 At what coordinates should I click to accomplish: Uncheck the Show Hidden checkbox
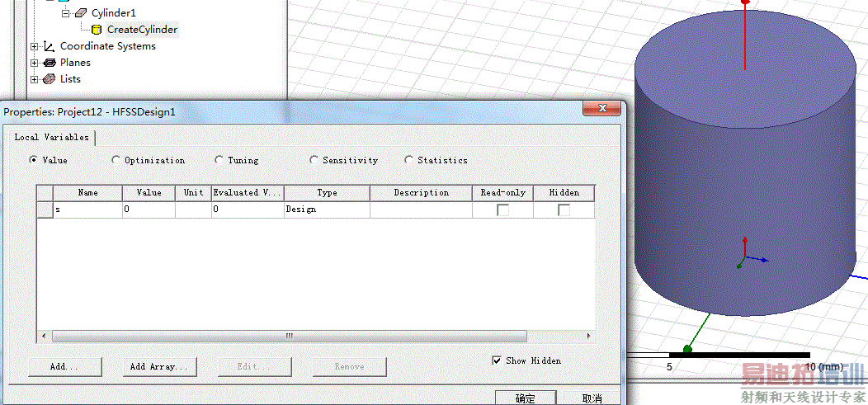pyautogui.click(x=497, y=360)
